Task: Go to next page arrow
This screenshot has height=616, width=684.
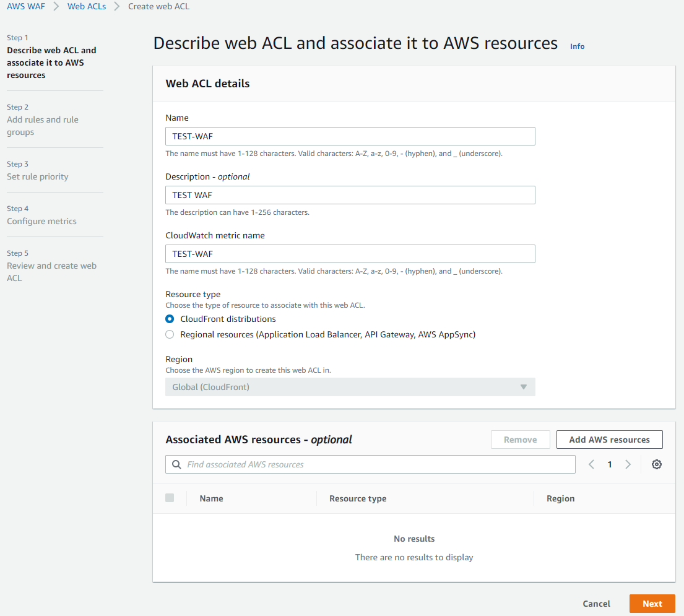Action: point(628,464)
